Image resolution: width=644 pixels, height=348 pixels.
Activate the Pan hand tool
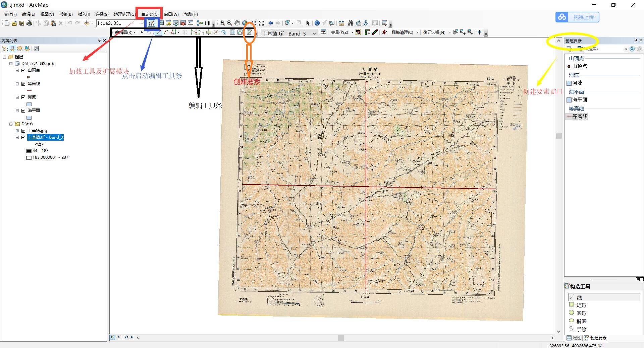[237, 23]
